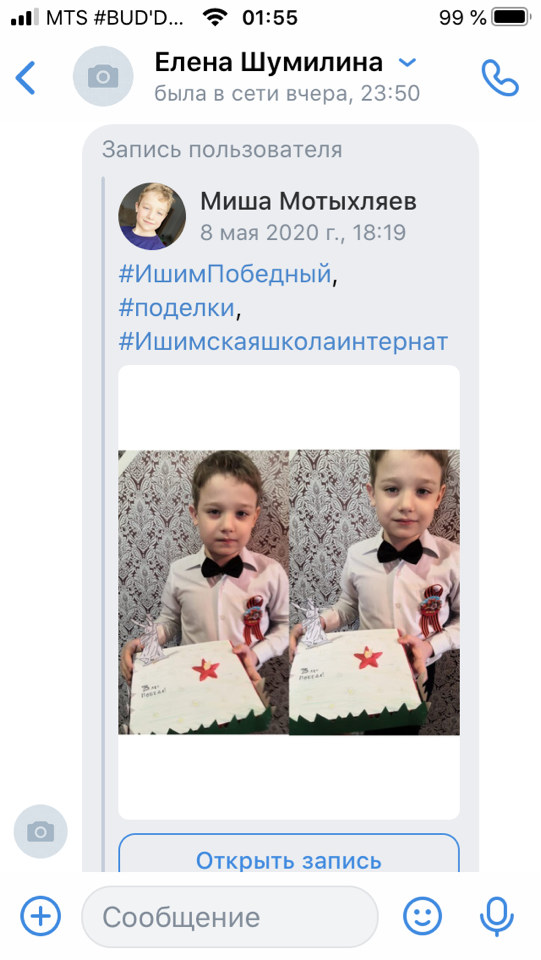Tap the author name Миша Мотыхляев
The height and width of the screenshot is (960, 541).
(x=308, y=201)
